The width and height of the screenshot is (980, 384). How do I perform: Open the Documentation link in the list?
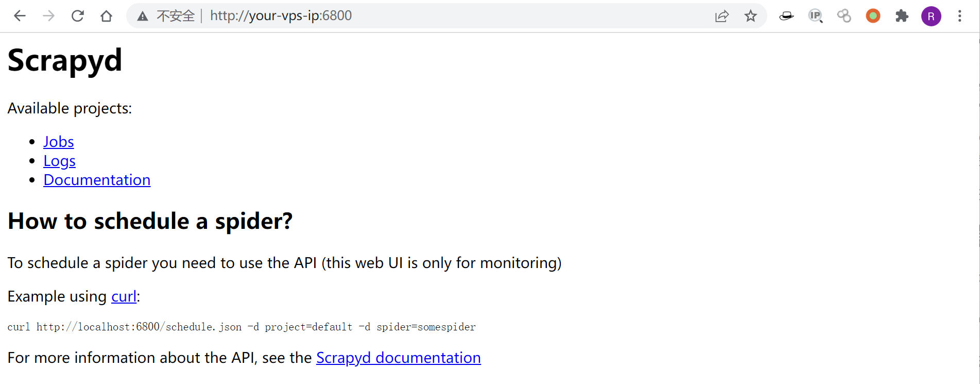(97, 180)
